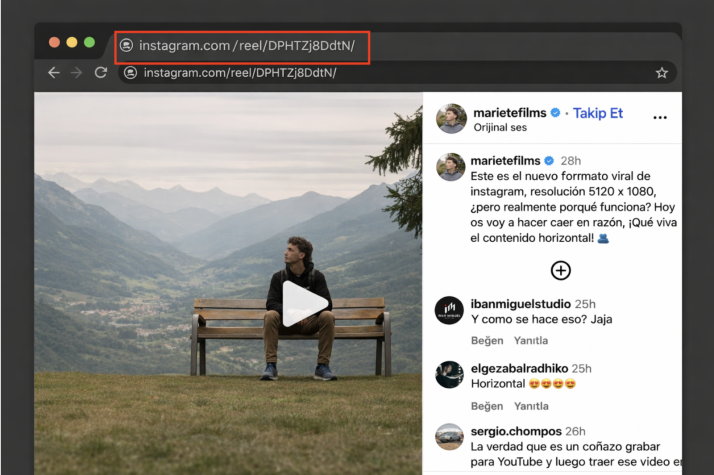Play the reel video

tap(304, 304)
